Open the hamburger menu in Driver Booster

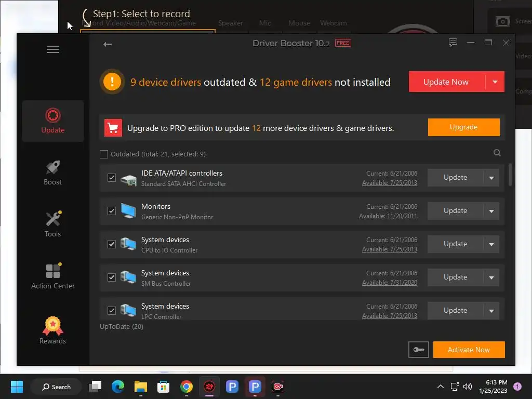pos(53,49)
